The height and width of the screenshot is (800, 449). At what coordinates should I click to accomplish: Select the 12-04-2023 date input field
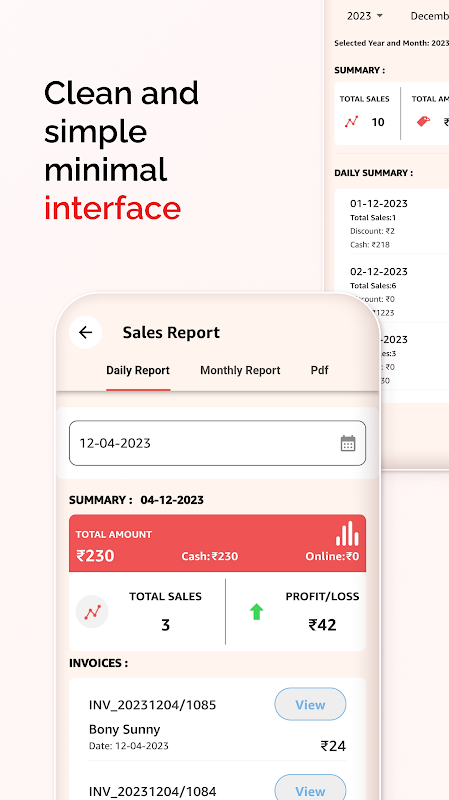(217, 443)
